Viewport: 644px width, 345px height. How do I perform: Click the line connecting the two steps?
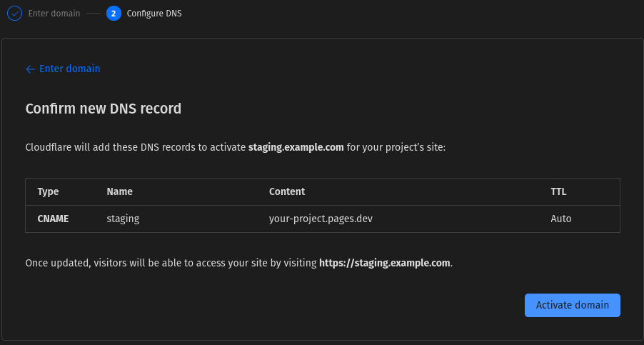[94, 14]
